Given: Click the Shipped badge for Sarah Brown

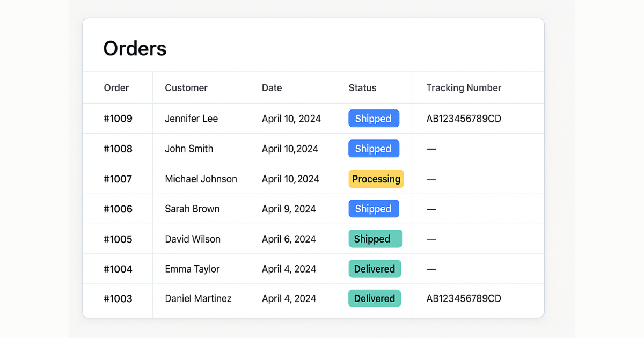Looking at the screenshot, I should pyautogui.click(x=374, y=209).
